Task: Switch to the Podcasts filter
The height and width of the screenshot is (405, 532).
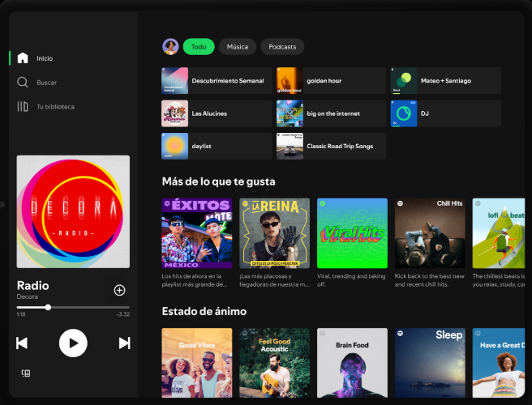Action: (x=282, y=47)
